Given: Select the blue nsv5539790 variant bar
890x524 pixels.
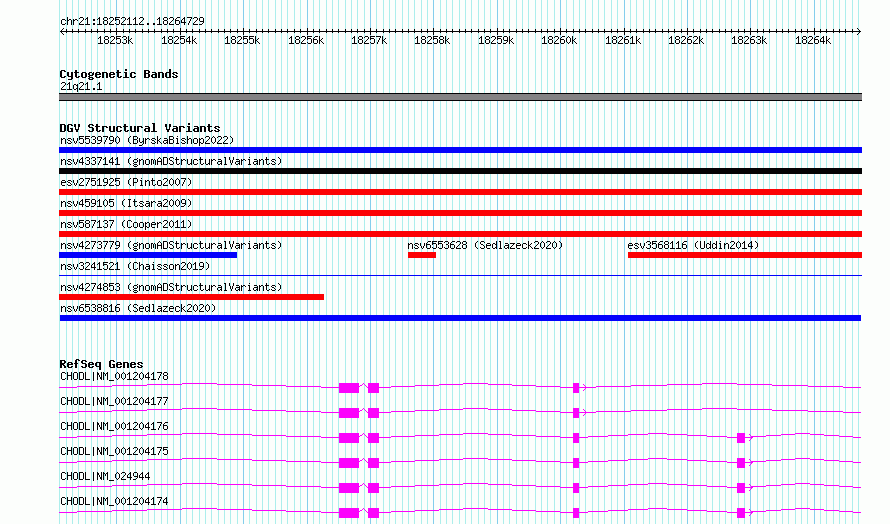Looking at the screenshot, I should (460, 150).
